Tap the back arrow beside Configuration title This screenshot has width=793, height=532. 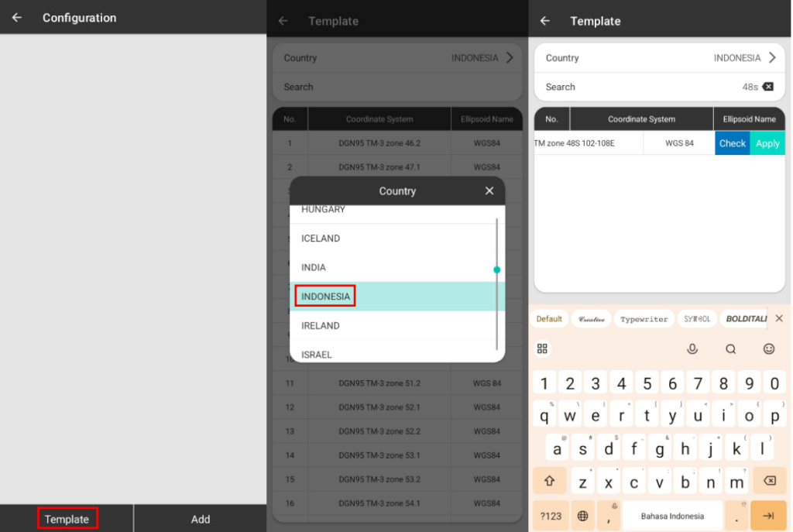(x=17, y=17)
